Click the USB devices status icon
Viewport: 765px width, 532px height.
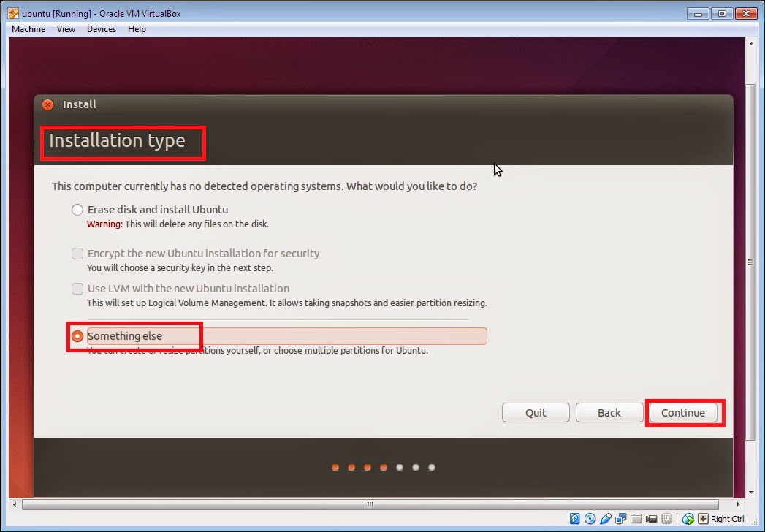pos(606,518)
